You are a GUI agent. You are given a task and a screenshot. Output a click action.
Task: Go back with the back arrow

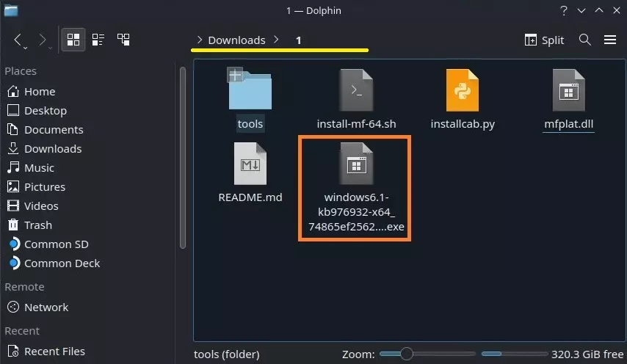coord(17,39)
